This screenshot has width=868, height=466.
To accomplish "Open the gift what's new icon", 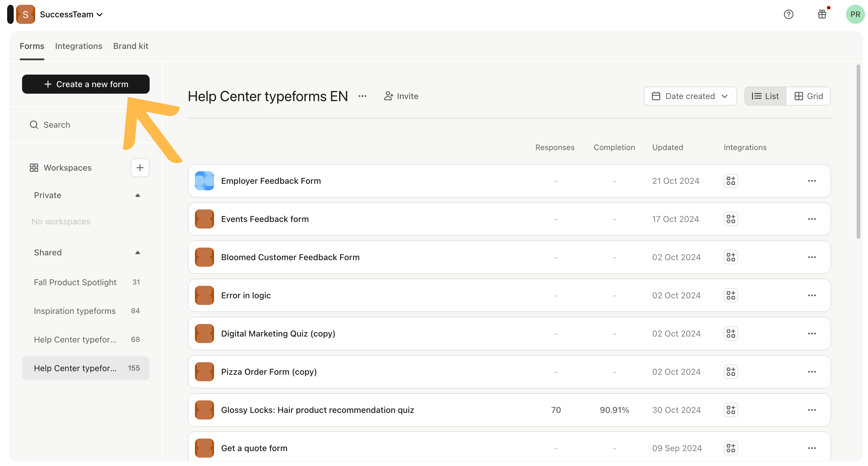I will 822,14.
